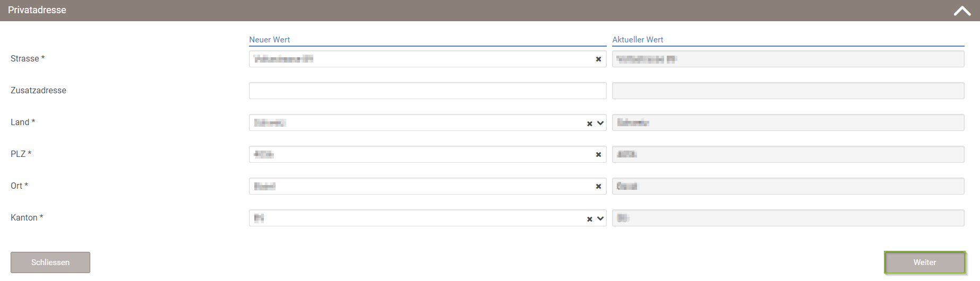Click the current Strasse read-only value field

[788, 59]
